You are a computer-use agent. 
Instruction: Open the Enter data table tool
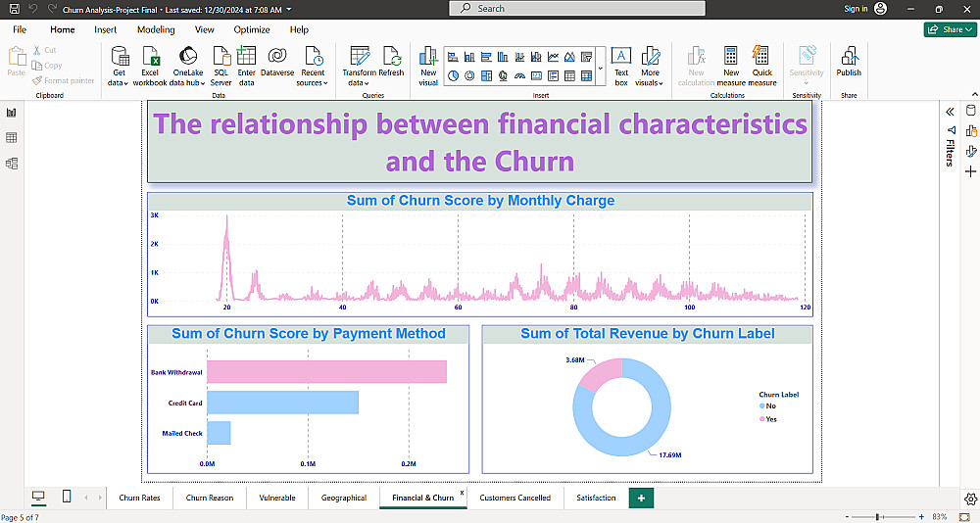point(246,66)
